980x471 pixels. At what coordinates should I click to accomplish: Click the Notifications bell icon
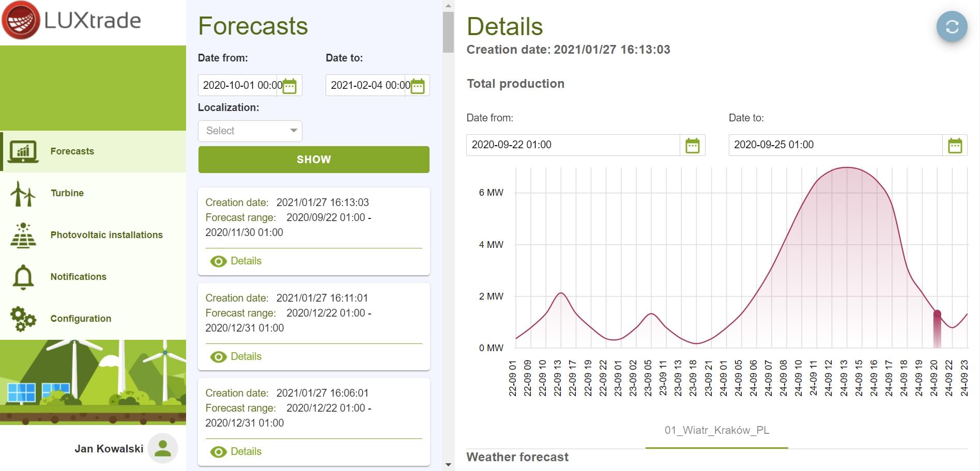pos(23,277)
